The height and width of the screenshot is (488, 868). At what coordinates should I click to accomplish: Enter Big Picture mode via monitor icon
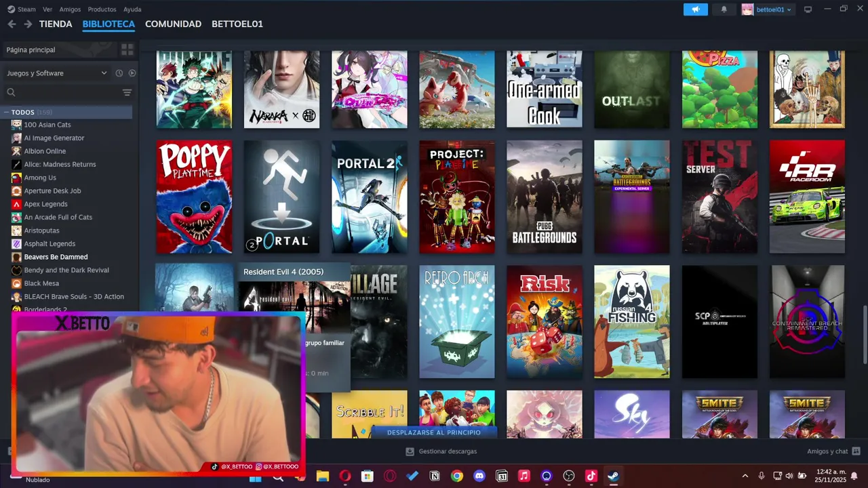808,9
